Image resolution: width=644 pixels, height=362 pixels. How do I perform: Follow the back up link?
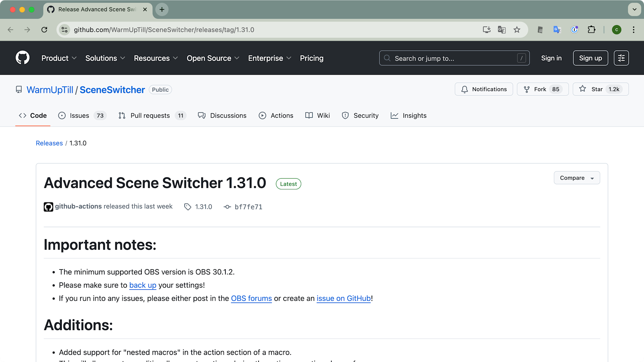143,285
